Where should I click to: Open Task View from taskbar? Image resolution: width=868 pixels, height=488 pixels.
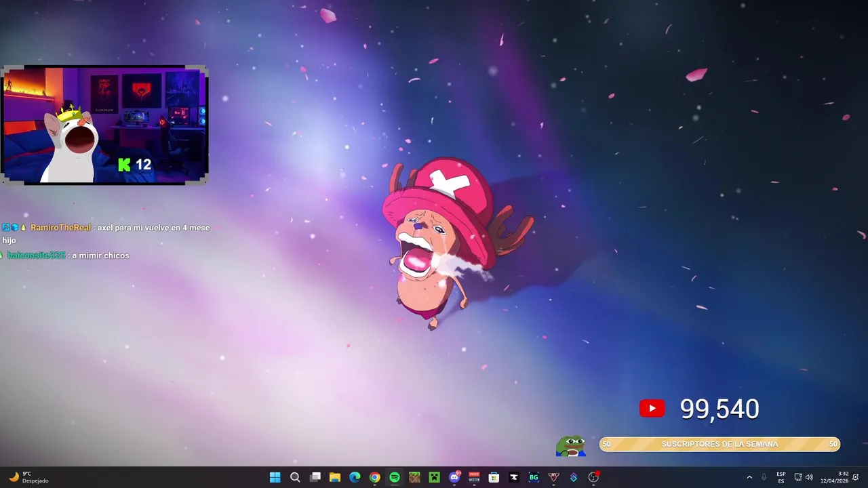point(315,477)
